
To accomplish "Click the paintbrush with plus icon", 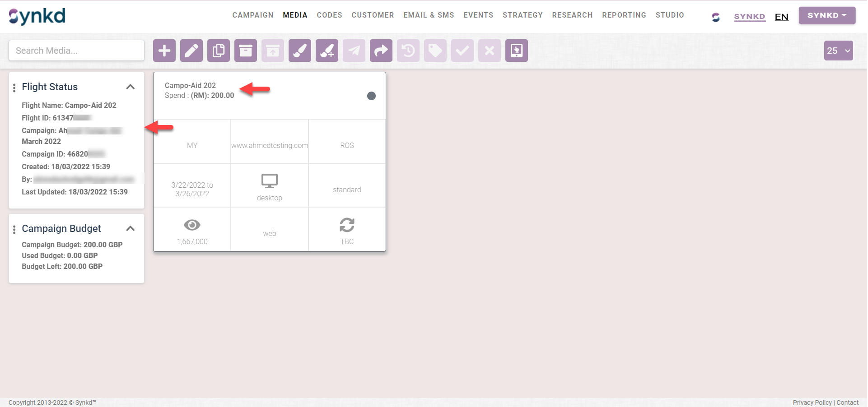I will [x=327, y=51].
